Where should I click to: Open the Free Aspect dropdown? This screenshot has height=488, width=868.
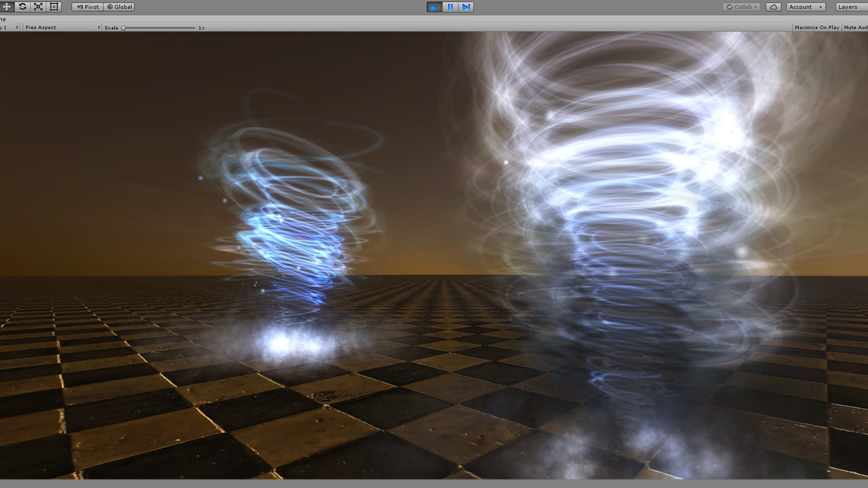coord(62,27)
